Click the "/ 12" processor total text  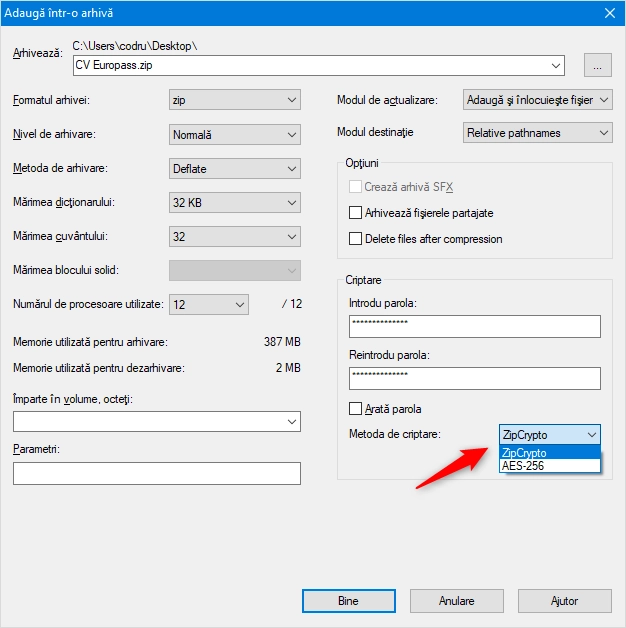[292, 304]
